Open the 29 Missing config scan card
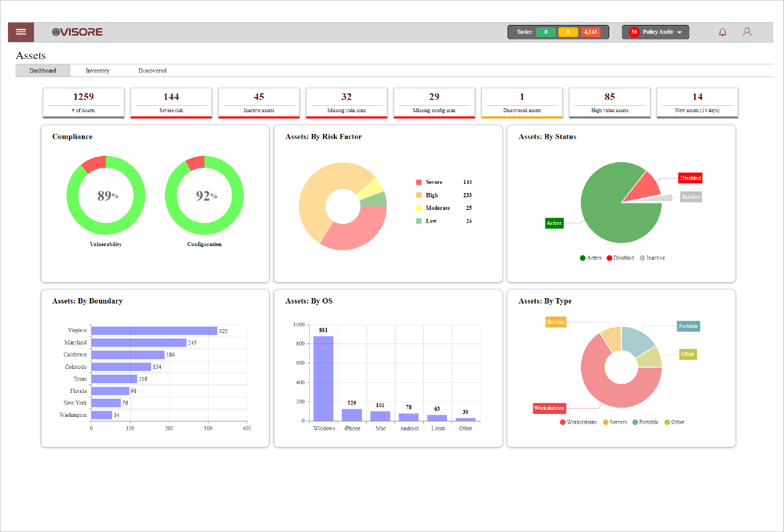Viewport: 784px width, 532px height. pos(434,103)
